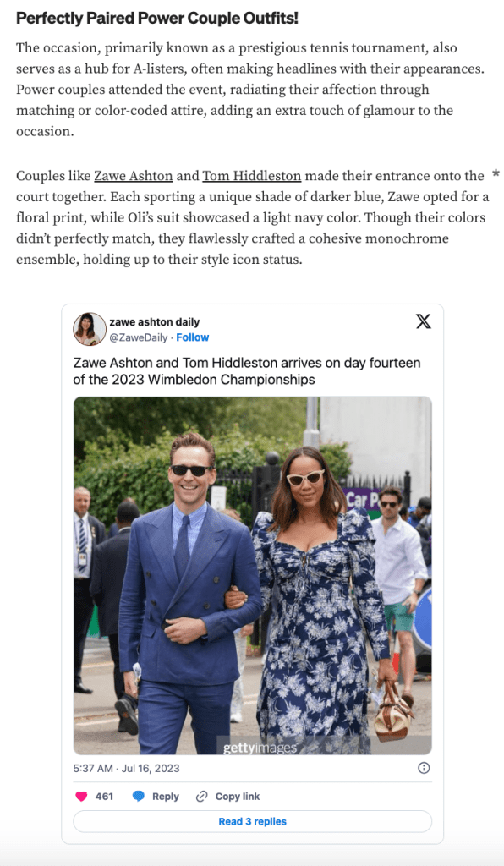Open the Read 3 replies button
The width and height of the screenshot is (504, 866).
tap(252, 821)
